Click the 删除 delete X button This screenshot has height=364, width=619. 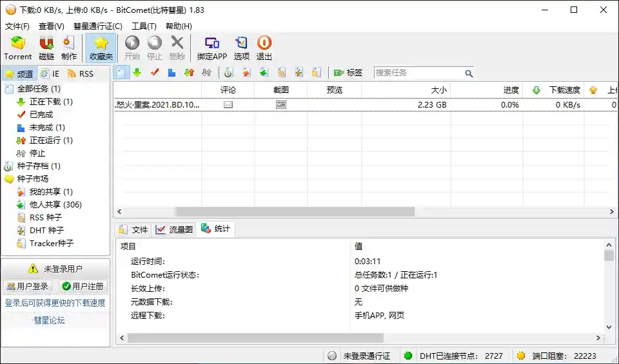(x=177, y=48)
